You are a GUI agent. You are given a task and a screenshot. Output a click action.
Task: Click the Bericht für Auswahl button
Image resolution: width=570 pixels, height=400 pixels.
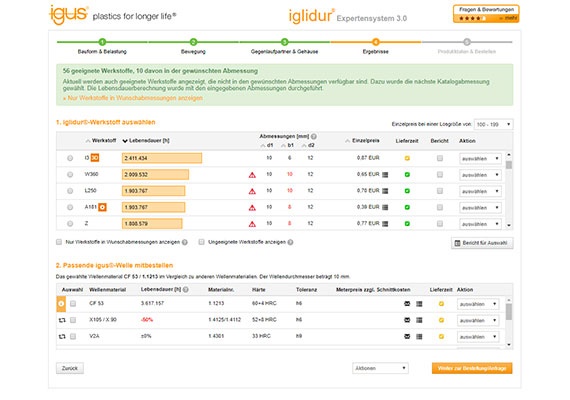[482, 243]
